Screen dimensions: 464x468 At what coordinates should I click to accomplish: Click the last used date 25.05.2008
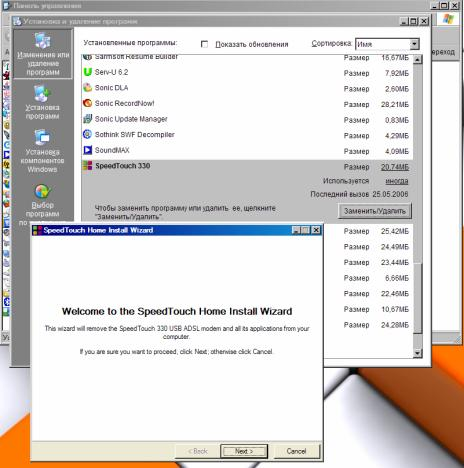[390, 194]
